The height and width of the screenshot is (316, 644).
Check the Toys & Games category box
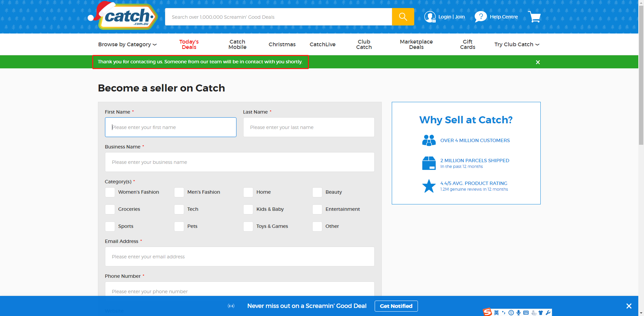[248, 227]
